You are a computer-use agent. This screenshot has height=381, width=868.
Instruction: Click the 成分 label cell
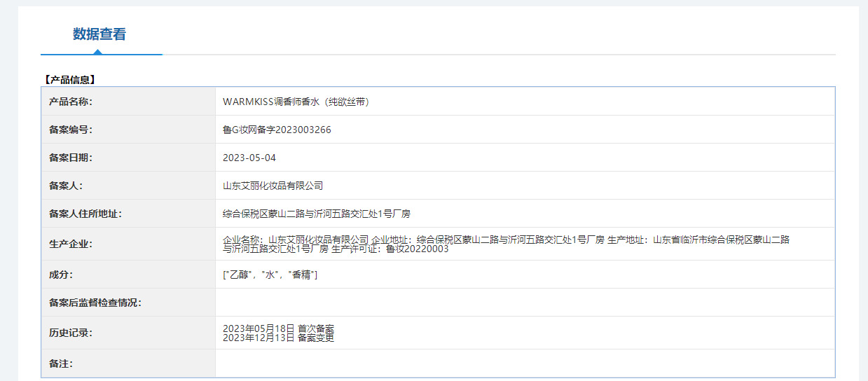click(x=128, y=275)
